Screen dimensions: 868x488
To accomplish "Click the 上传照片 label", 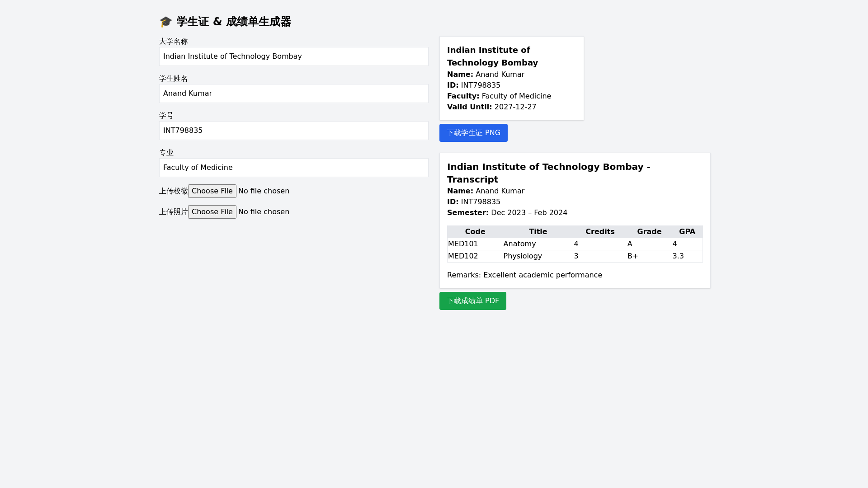I will click(x=174, y=212).
